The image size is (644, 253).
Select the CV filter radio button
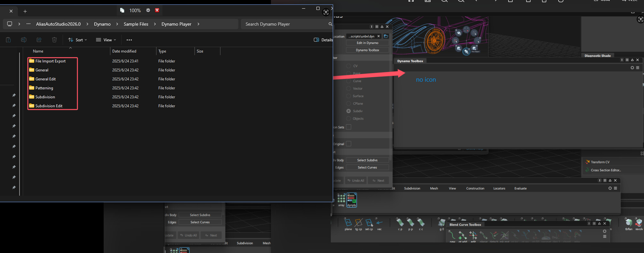coord(348,66)
